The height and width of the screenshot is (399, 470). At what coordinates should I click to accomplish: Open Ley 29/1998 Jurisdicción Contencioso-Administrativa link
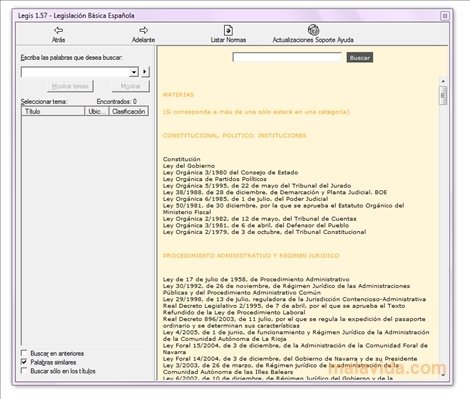(x=294, y=299)
